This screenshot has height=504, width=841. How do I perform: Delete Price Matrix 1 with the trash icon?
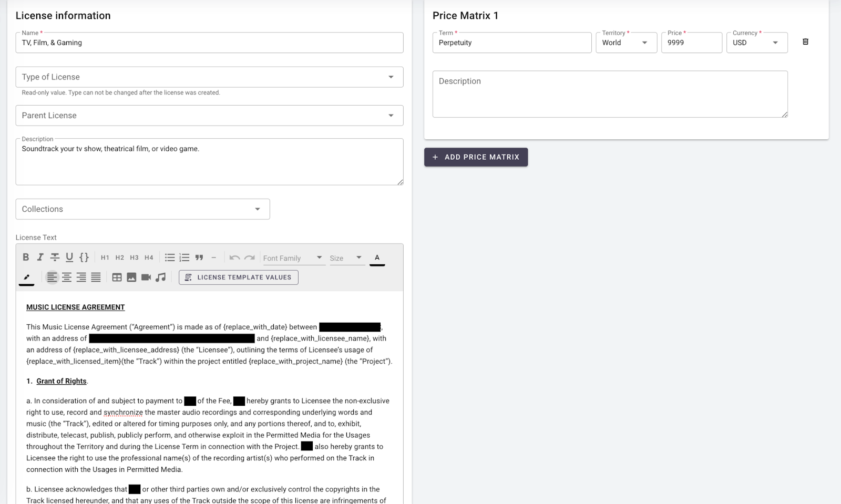(x=805, y=42)
